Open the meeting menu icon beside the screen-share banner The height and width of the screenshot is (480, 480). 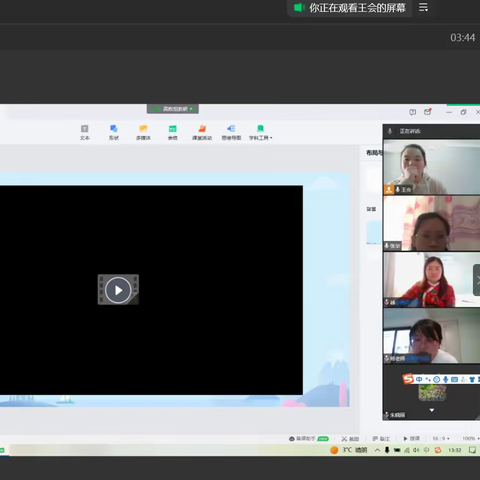tap(423, 7)
